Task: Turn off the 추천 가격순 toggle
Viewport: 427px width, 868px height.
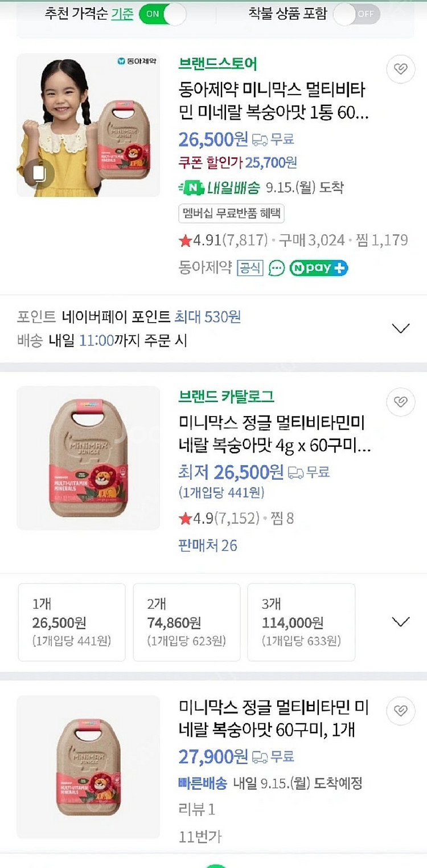Action: point(163,14)
